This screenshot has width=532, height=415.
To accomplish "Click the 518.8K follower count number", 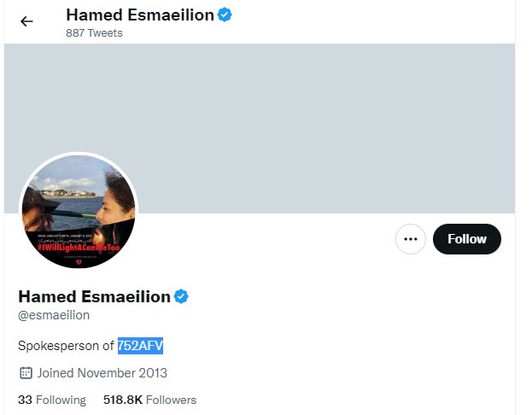I will [x=122, y=400].
